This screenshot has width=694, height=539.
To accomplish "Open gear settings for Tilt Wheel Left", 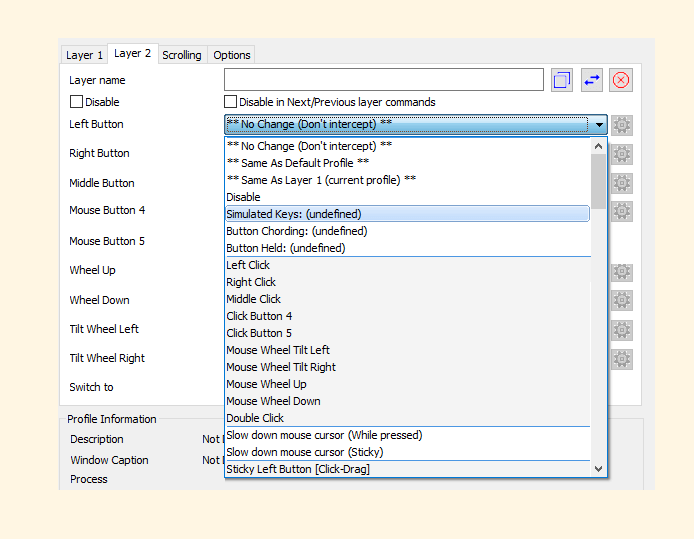I will click(x=622, y=330).
